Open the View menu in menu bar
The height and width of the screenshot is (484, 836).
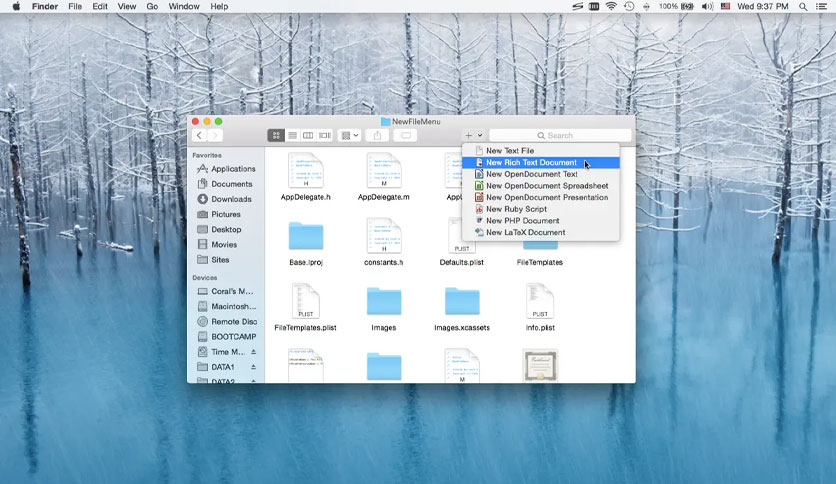point(127,6)
